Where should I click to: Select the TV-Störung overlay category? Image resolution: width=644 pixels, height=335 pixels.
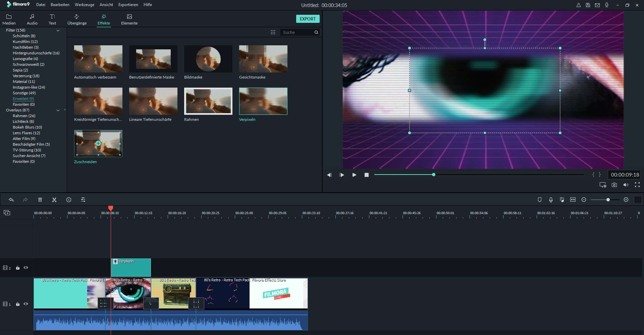[27, 150]
